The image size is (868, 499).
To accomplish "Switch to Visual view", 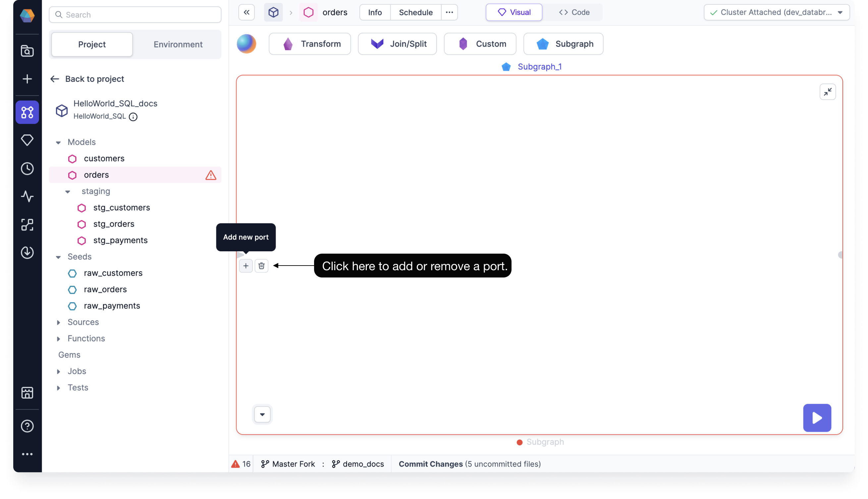I will click(x=514, y=12).
